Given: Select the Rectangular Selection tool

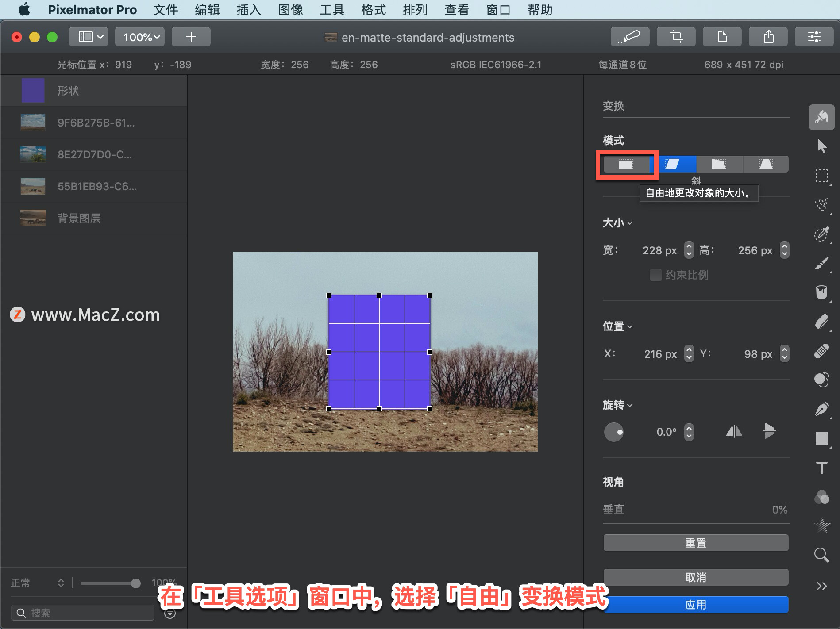Looking at the screenshot, I should (822, 176).
